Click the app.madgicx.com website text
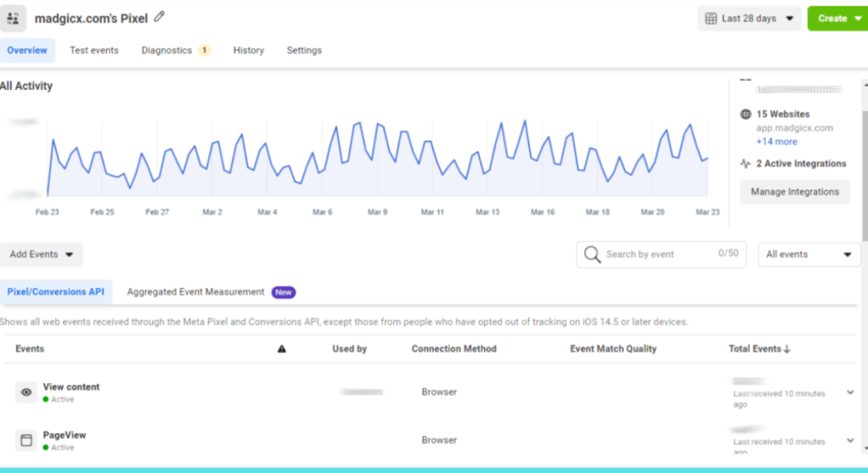 tap(794, 128)
